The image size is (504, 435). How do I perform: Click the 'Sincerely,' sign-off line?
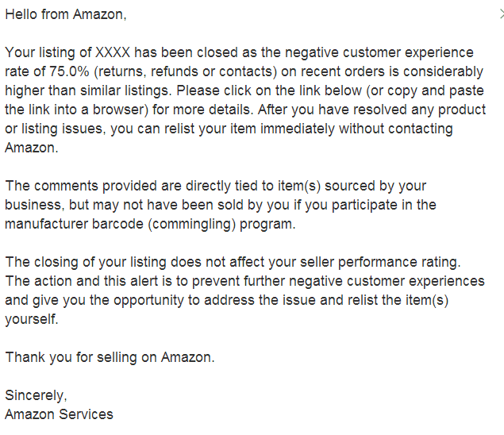36,396
